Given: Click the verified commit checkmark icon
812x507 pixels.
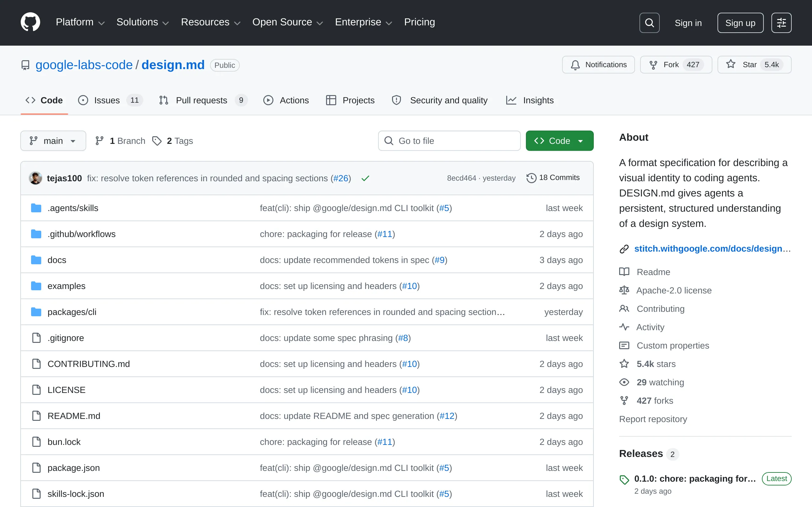Looking at the screenshot, I should 365,178.
